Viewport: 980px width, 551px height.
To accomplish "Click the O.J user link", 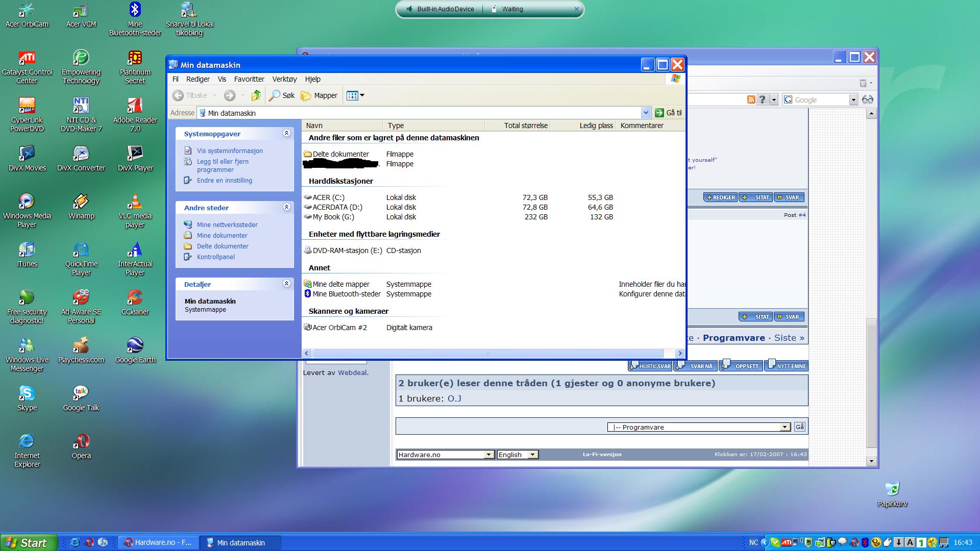I will tap(454, 398).
